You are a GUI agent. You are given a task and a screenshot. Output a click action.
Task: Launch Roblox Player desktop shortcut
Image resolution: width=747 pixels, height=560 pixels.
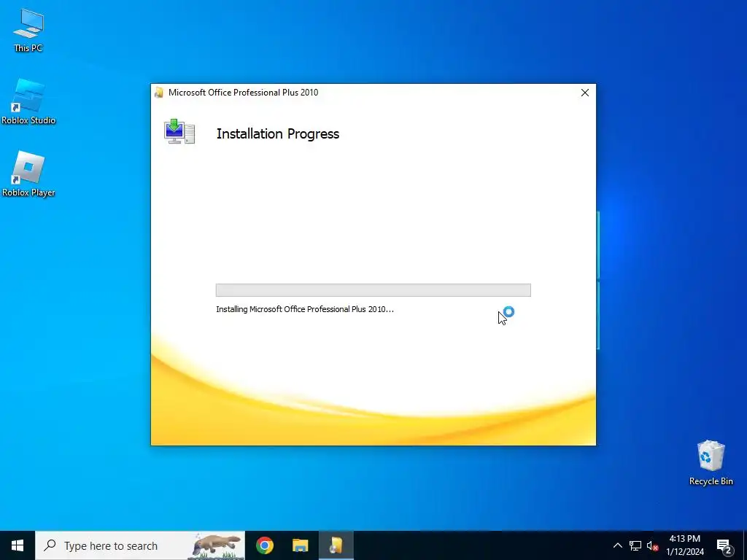28,174
